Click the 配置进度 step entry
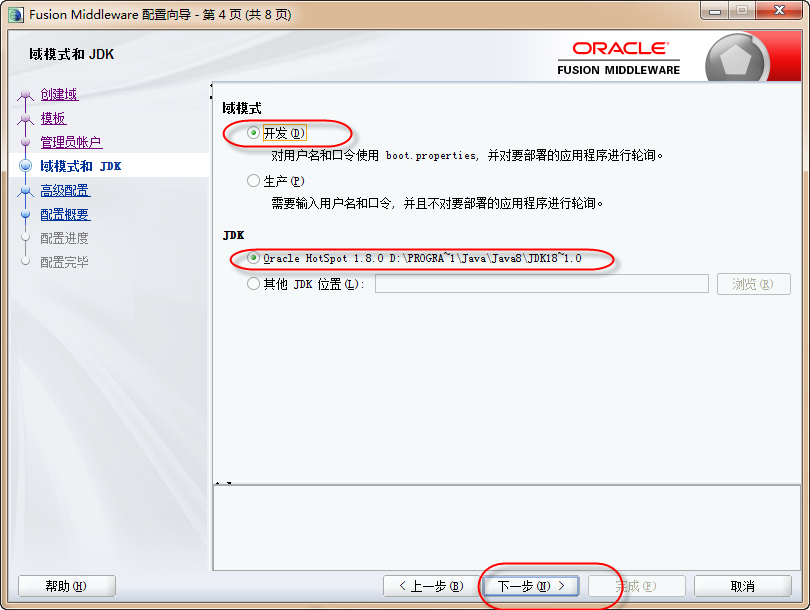This screenshot has height=610, width=810. tap(65, 238)
